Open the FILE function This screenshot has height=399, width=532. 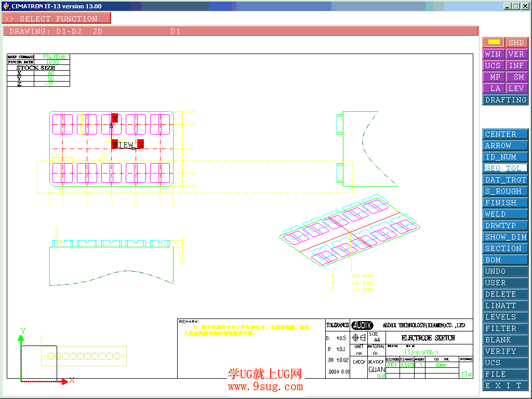coord(506,374)
